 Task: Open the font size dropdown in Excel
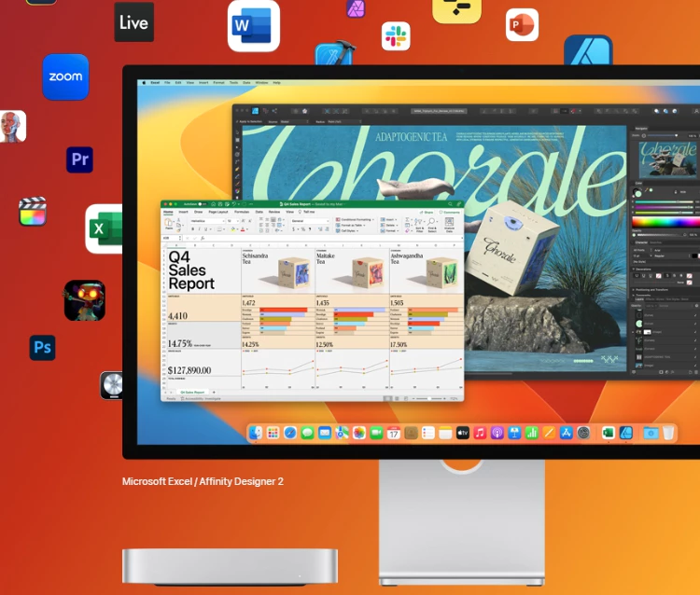click(x=231, y=221)
